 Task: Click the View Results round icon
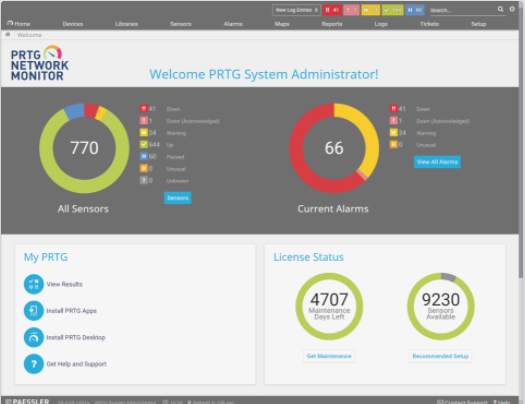33,284
